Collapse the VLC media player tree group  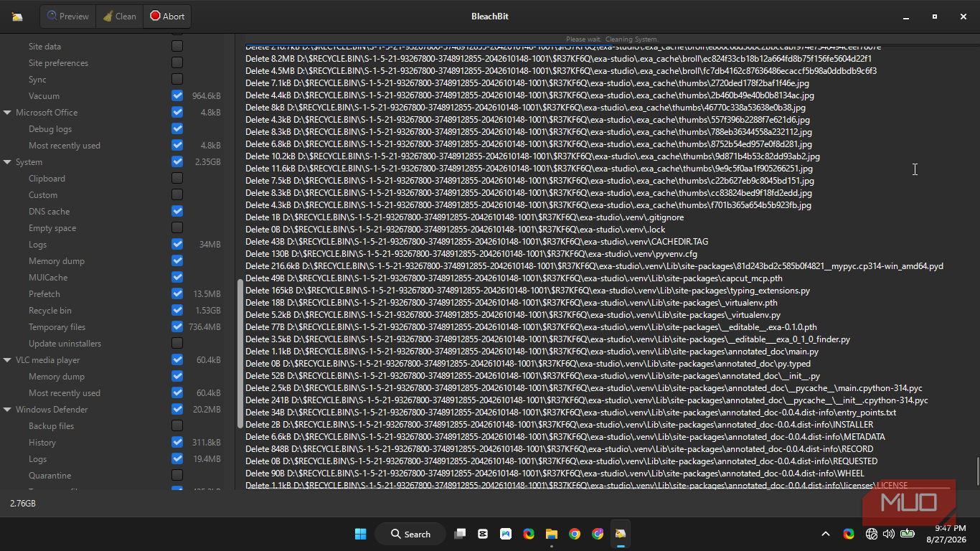tap(7, 360)
